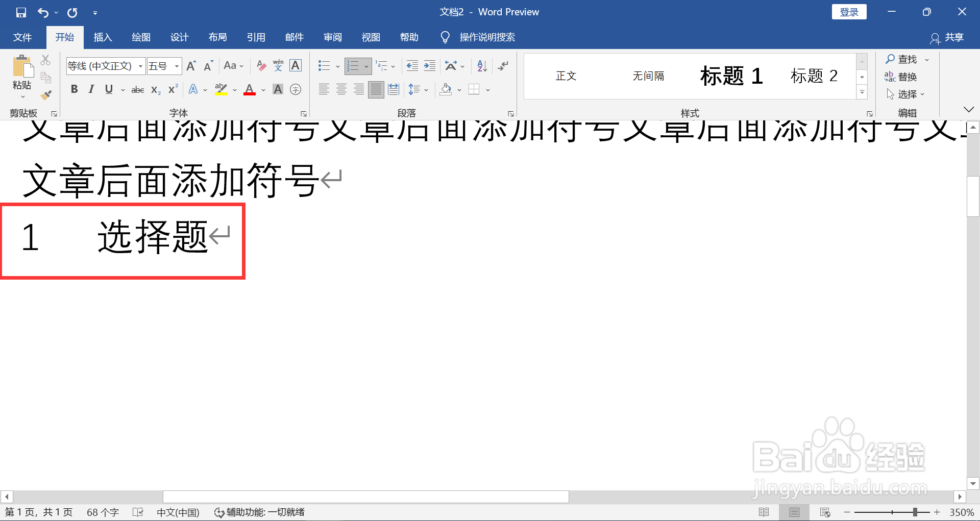Switch to the 插入 tab

click(103, 37)
